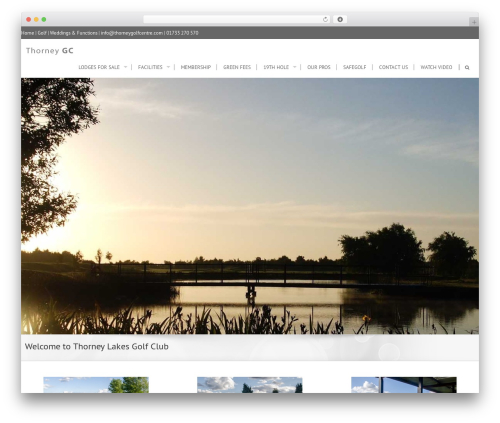Open the Our Pros page
Image resolution: width=500 pixels, height=423 pixels.
319,67
